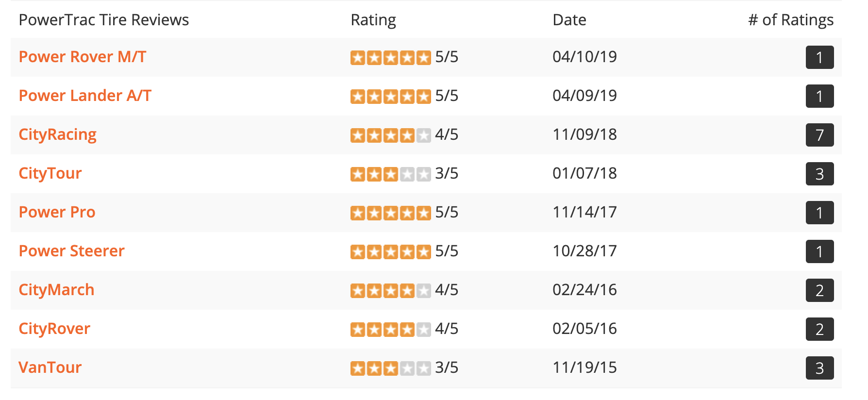
Task: Click the star rating for CityMarch
Action: coord(391,290)
